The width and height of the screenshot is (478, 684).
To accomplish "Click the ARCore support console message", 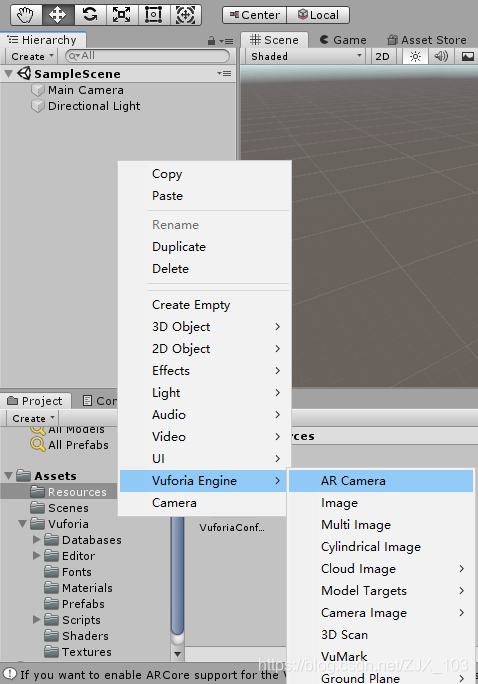I will click(x=143, y=675).
